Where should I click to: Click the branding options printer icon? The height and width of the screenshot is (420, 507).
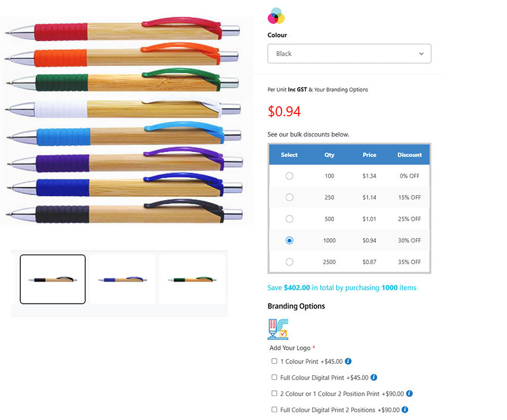278,329
